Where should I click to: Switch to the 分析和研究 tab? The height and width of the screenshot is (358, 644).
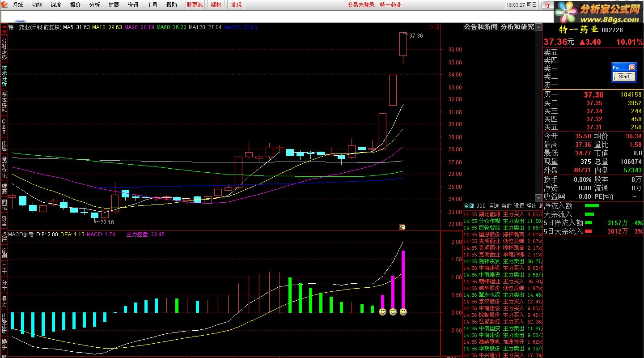[517, 27]
